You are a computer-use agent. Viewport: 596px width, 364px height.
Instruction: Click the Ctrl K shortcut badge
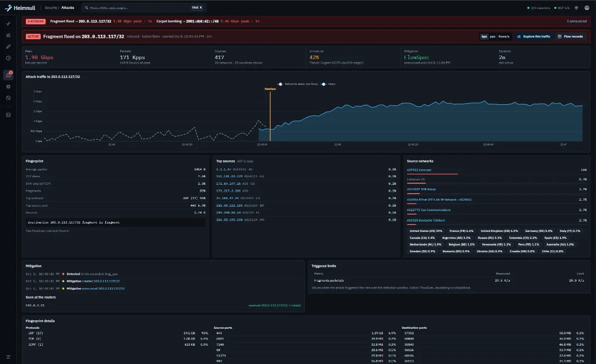tap(197, 8)
